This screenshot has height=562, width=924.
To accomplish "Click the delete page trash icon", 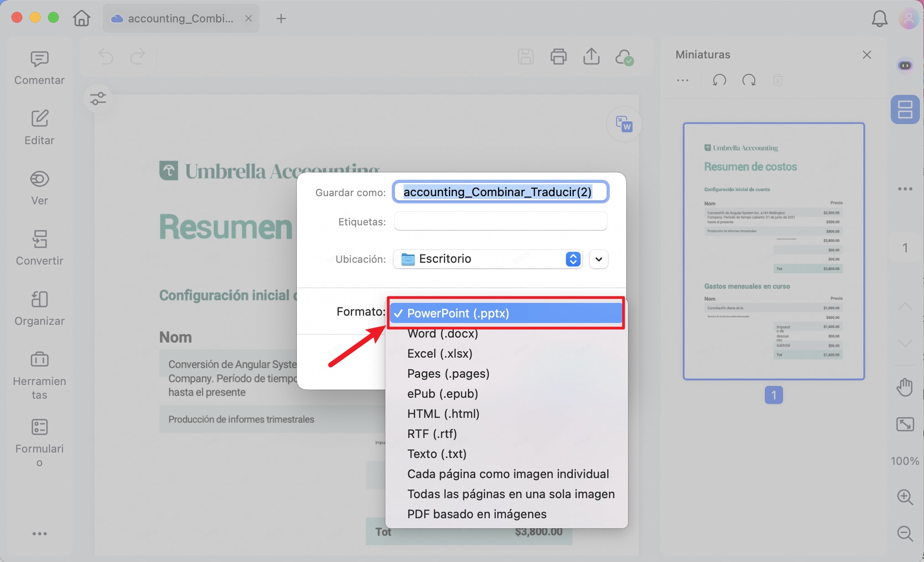I will (778, 80).
